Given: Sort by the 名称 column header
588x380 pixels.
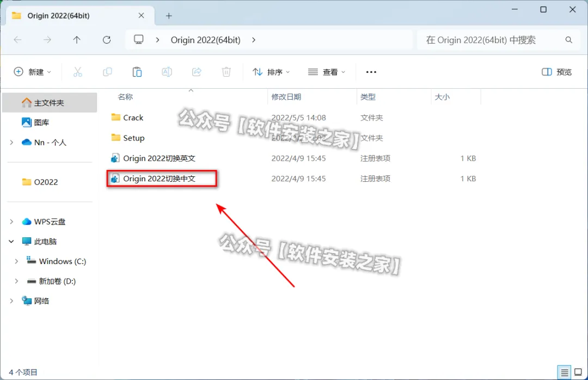Looking at the screenshot, I should pos(125,97).
